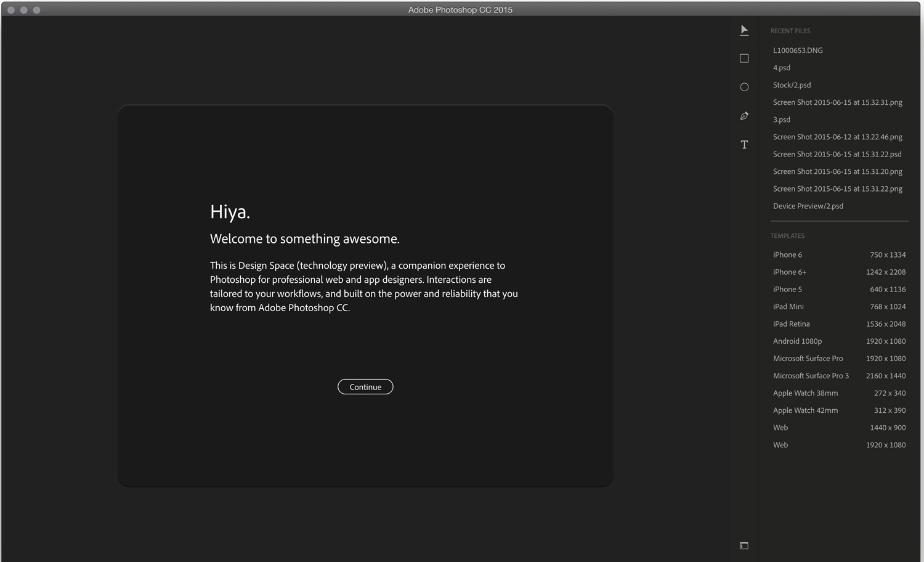Open the file 4.psd from recent files
Image resolution: width=924 pixels, height=562 pixels.
(x=781, y=67)
